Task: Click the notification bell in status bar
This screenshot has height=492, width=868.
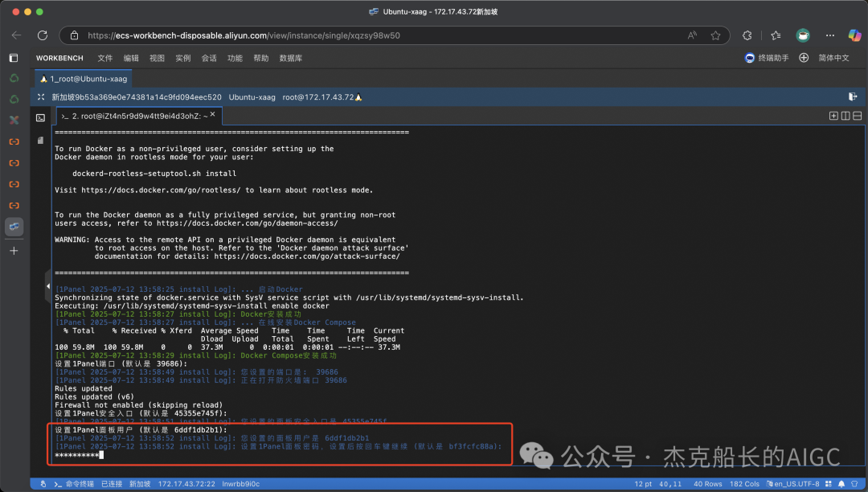Action: pos(841,484)
